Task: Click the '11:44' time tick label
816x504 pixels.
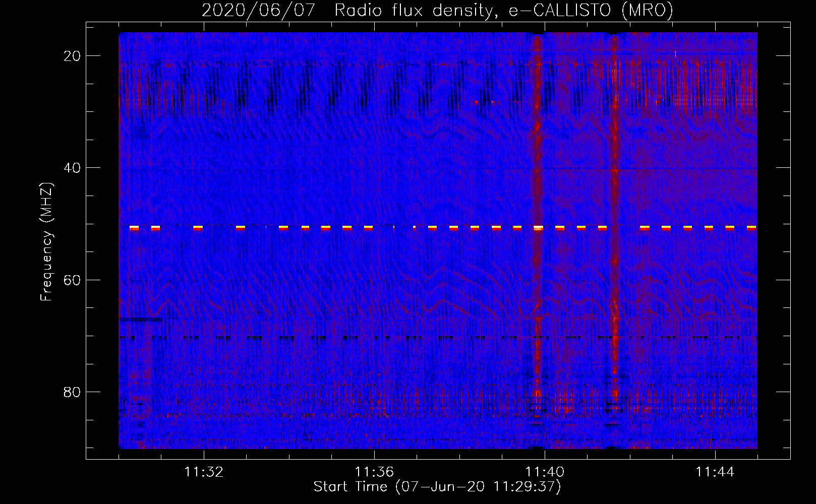Action: click(x=715, y=472)
